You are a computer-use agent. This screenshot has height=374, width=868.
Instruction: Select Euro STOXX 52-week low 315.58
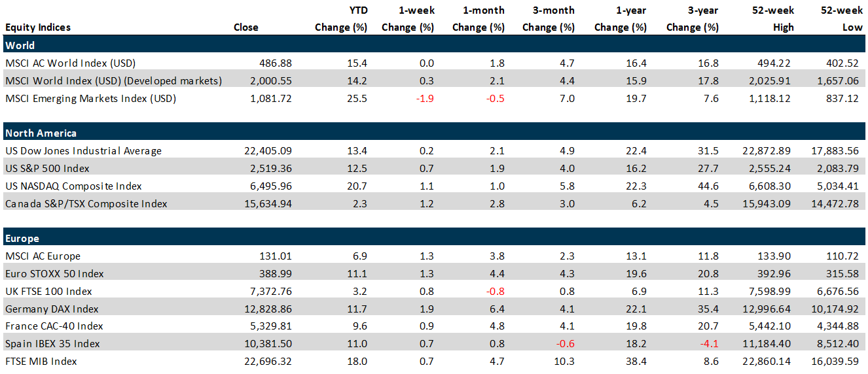[842, 274]
